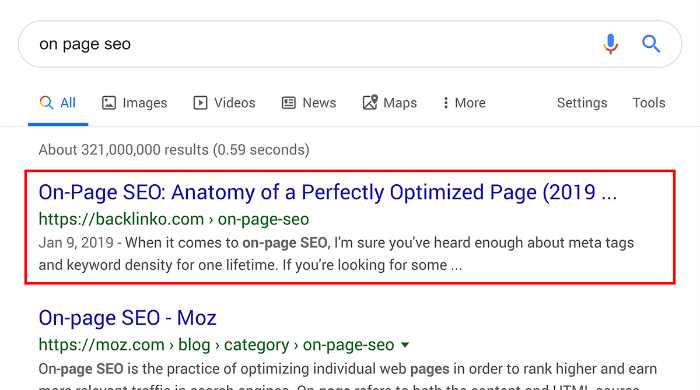Open the On-page SEO - Moz result
Screen dimensions: 700x390
128,318
